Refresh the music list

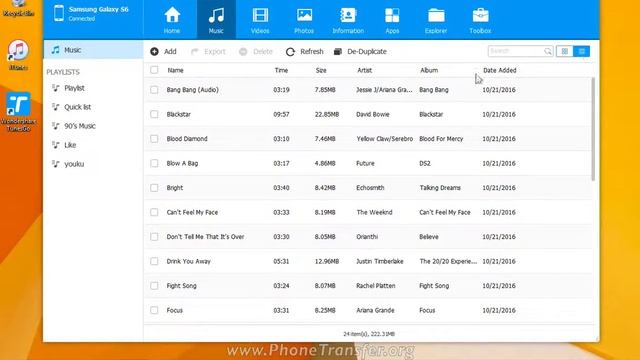click(304, 51)
